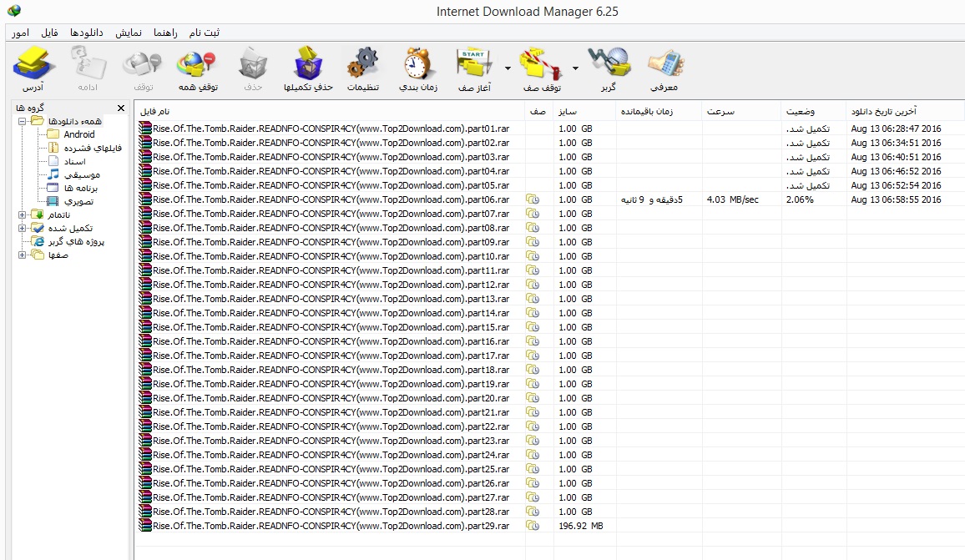
Task: Launch the site Grabber (گربر) icon
Action: tap(609, 63)
